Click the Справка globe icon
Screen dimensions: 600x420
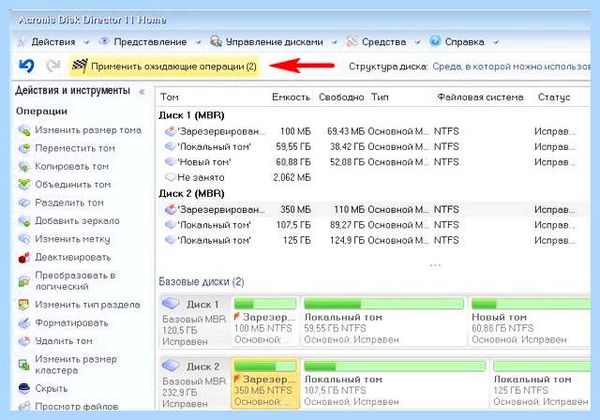pyautogui.click(x=435, y=41)
